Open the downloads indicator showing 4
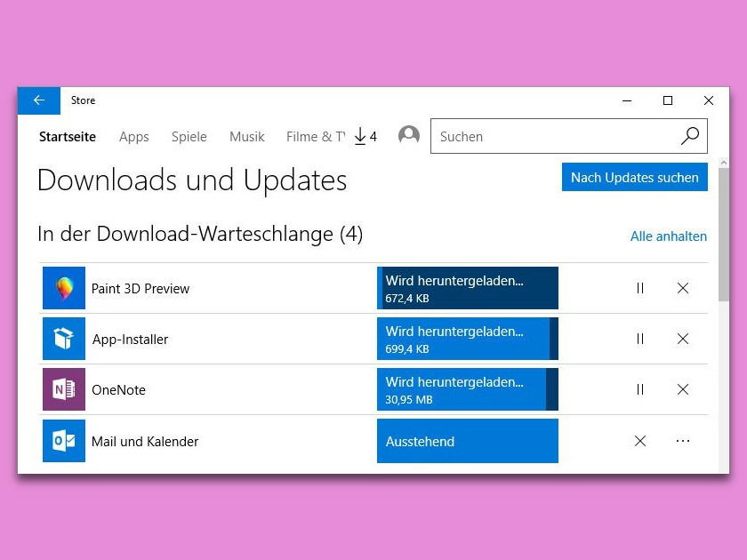This screenshot has width=747, height=560. 365,137
